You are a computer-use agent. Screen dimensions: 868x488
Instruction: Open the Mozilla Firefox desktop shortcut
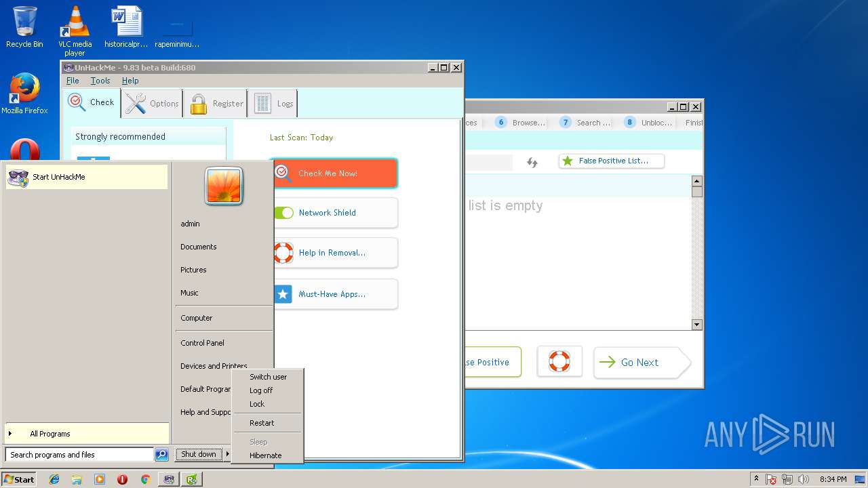coord(24,94)
